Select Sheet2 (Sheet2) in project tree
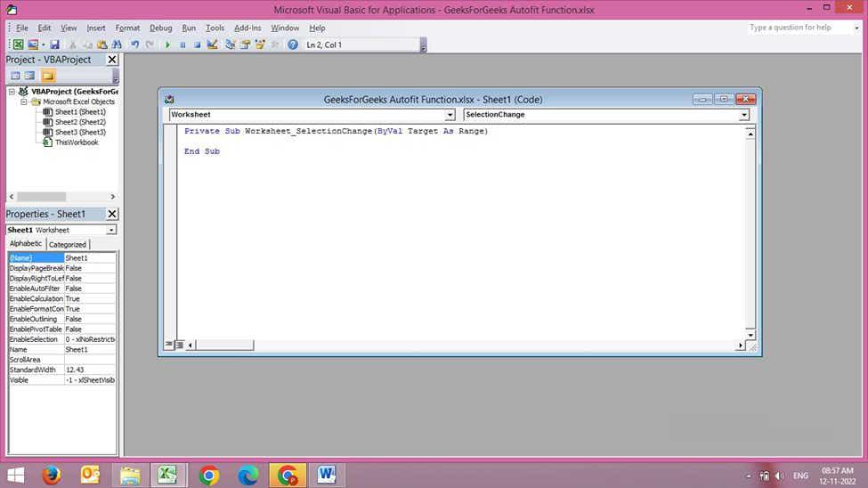The width and height of the screenshot is (868, 488). 80,122
